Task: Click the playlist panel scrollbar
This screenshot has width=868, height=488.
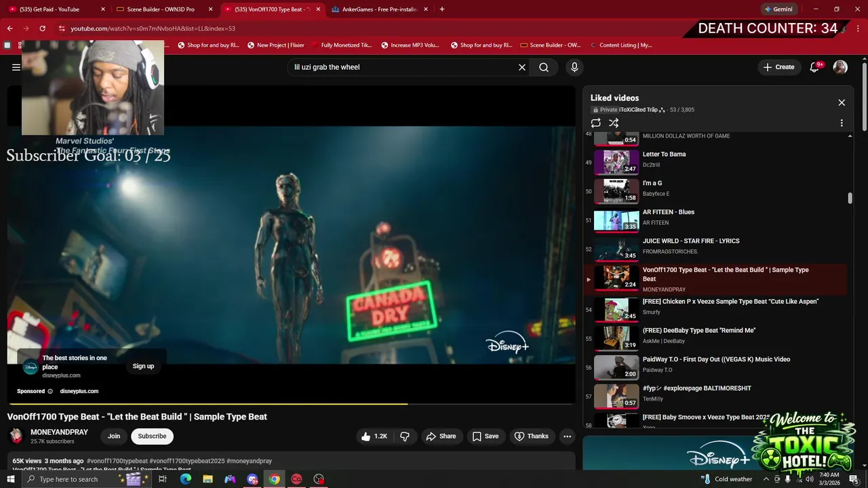Action: point(850,198)
